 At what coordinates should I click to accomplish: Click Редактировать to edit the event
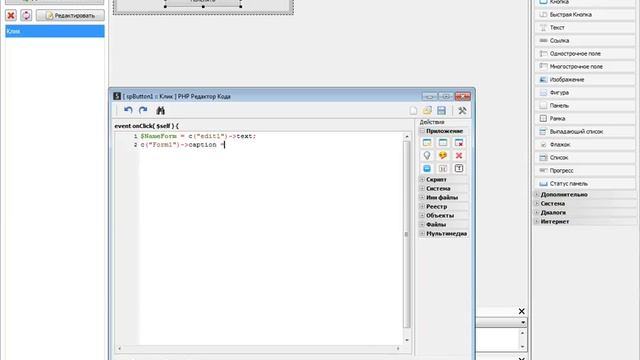tap(70, 16)
